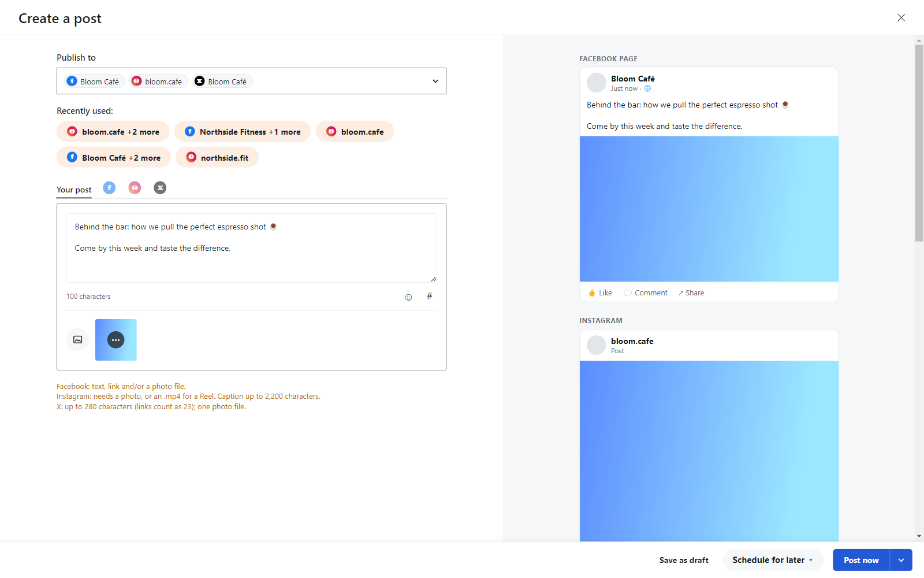Select the Your post tab
The width and height of the screenshot is (924, 578).
[74, 190]
